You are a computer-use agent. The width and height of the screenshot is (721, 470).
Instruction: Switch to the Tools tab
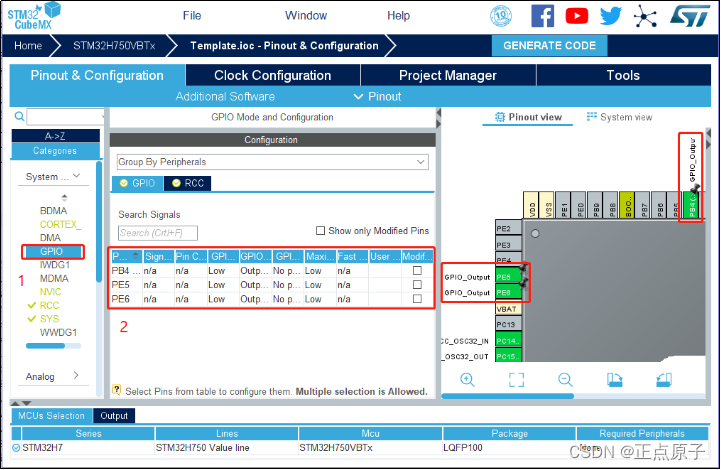(x=623, y=75)
